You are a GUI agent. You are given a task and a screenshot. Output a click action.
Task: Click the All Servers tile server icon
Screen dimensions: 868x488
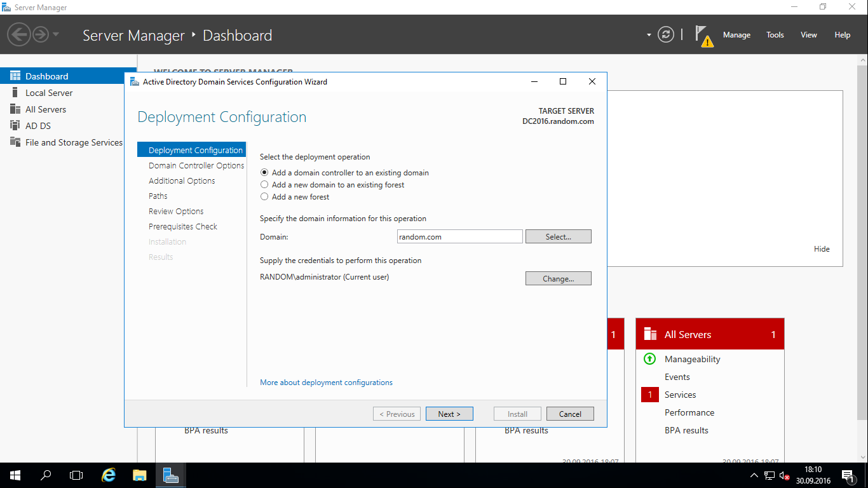pyautogui.click(x=650, y=334)
